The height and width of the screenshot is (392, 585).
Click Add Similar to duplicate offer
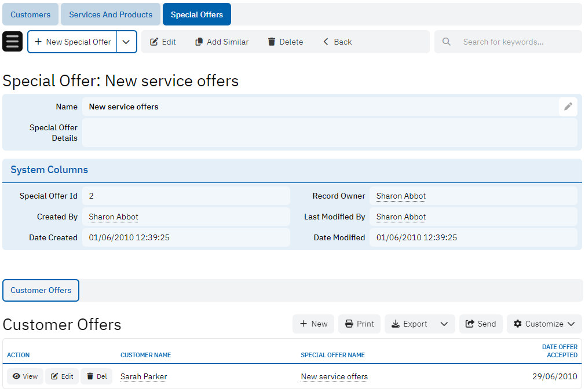click(222, 42)
